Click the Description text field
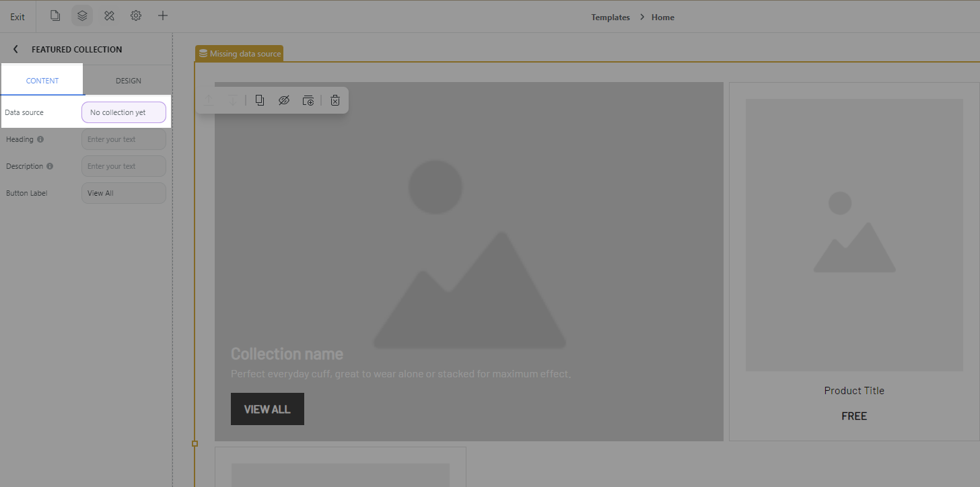 [124, 166]
